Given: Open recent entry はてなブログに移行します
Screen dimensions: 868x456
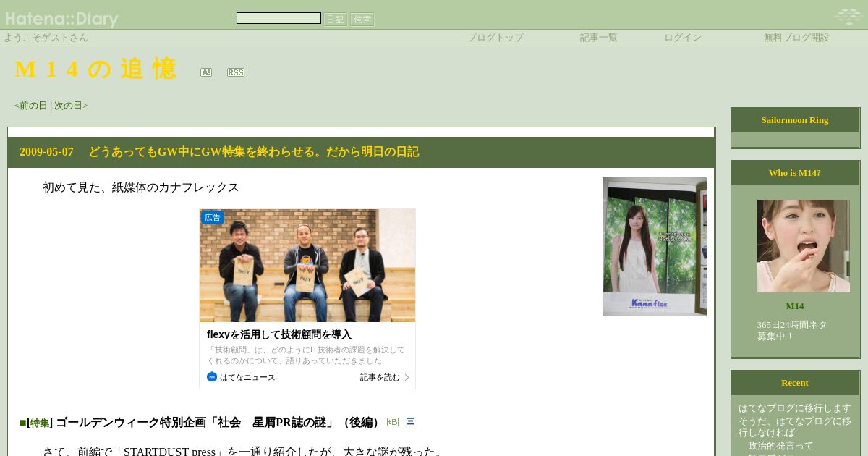Looking at the screenshot, I should [x=795, y=408].
